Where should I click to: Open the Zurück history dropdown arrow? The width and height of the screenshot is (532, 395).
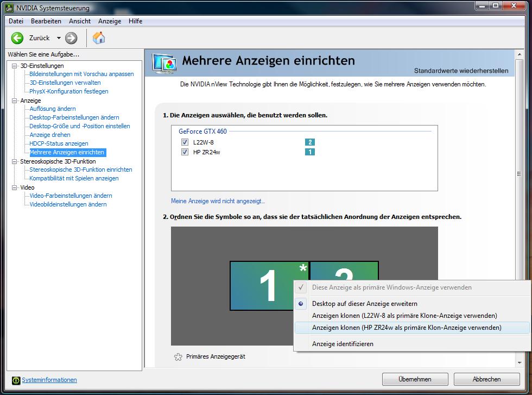click(x=59, y=38)
